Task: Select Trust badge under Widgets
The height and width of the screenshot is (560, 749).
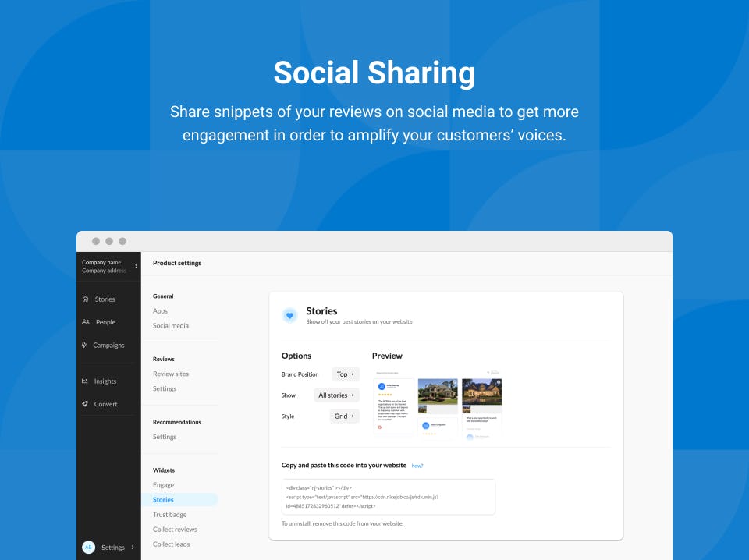Action: [x=169, y=515]
